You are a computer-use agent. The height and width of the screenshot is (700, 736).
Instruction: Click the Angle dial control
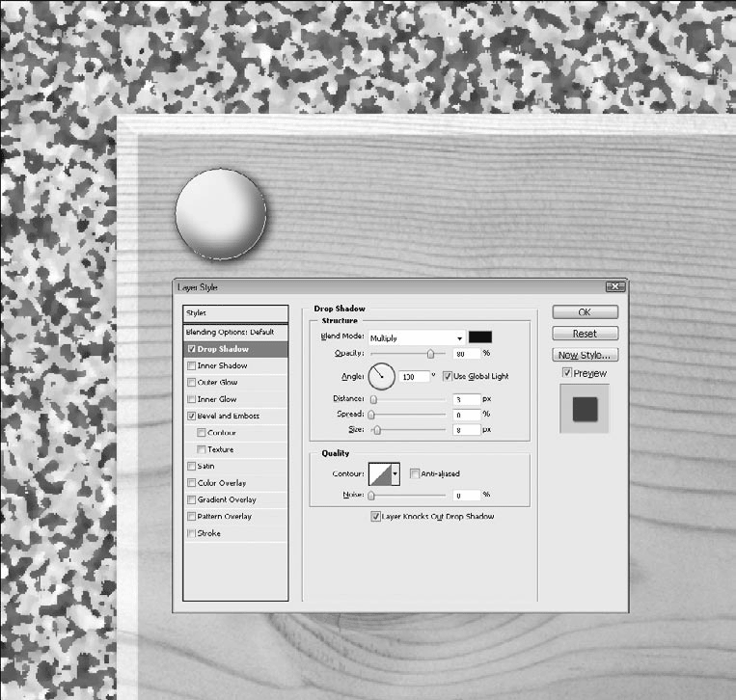[381, 376]
